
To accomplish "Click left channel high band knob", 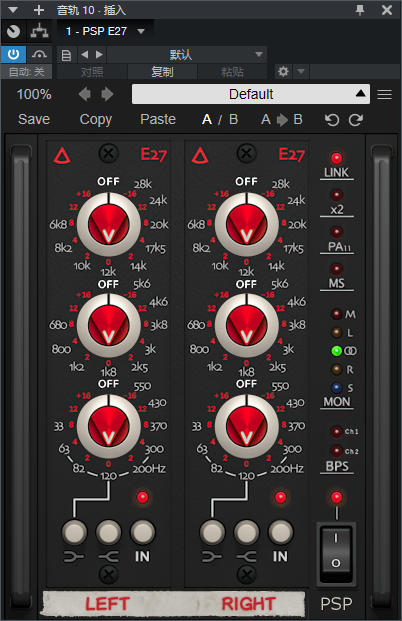I will [x=109, y=224].
